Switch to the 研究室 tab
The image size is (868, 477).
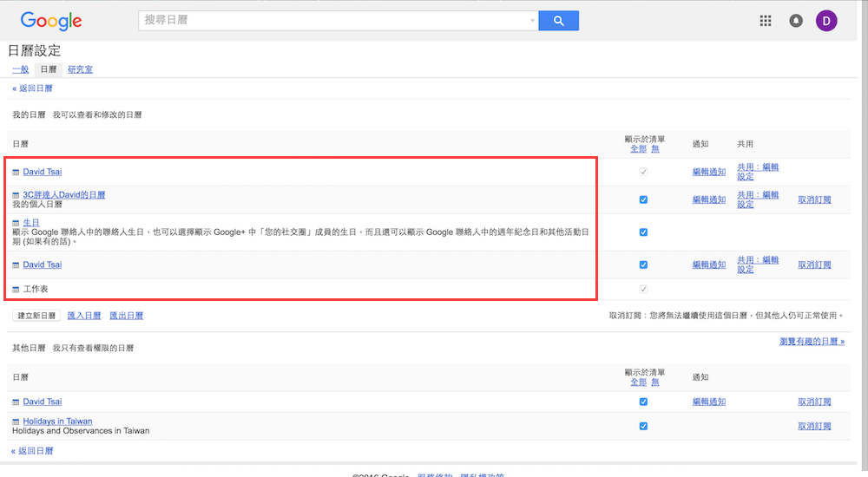tap(80, 69)
